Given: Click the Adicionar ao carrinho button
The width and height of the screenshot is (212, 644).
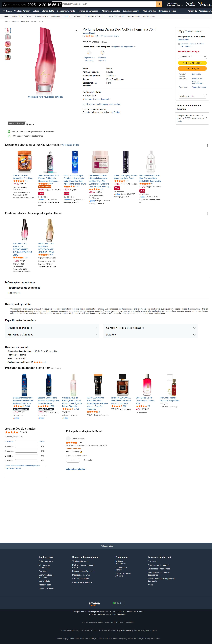Looking at the screenshot, I should point(192,63).
